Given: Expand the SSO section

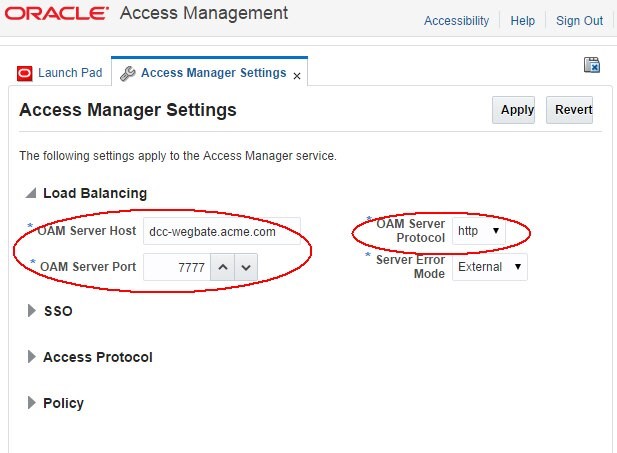Looking at the screenshot, I should [x=31, y=311].
